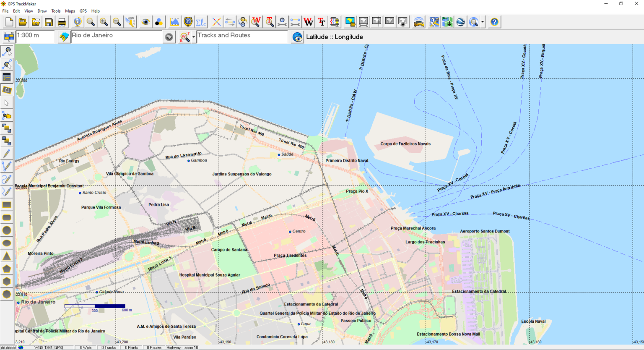Select the rectangle shape tool

click(x=7, y=205)
